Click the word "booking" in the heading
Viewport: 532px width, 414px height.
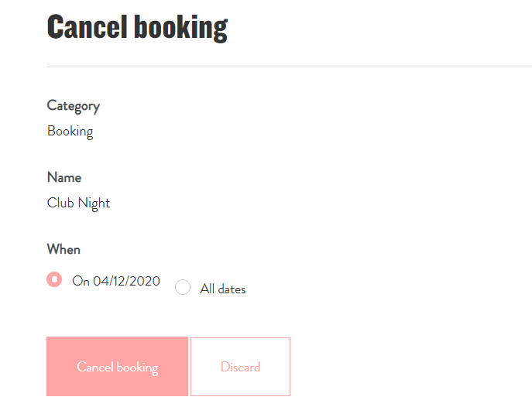[181, 27]
